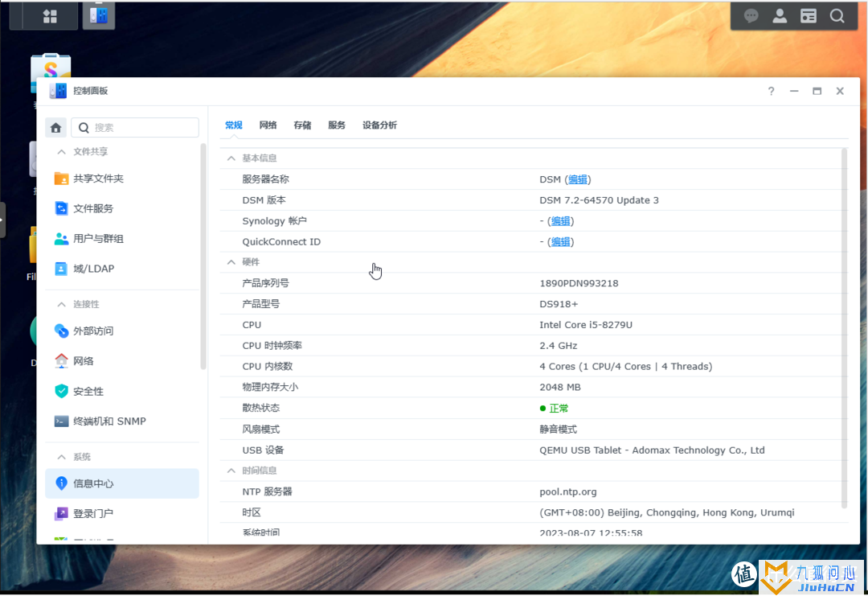Viewport: 868px width, 596px height.
Task: Collapse the 系统 sidebar section
Action: [x=61, y=457]
